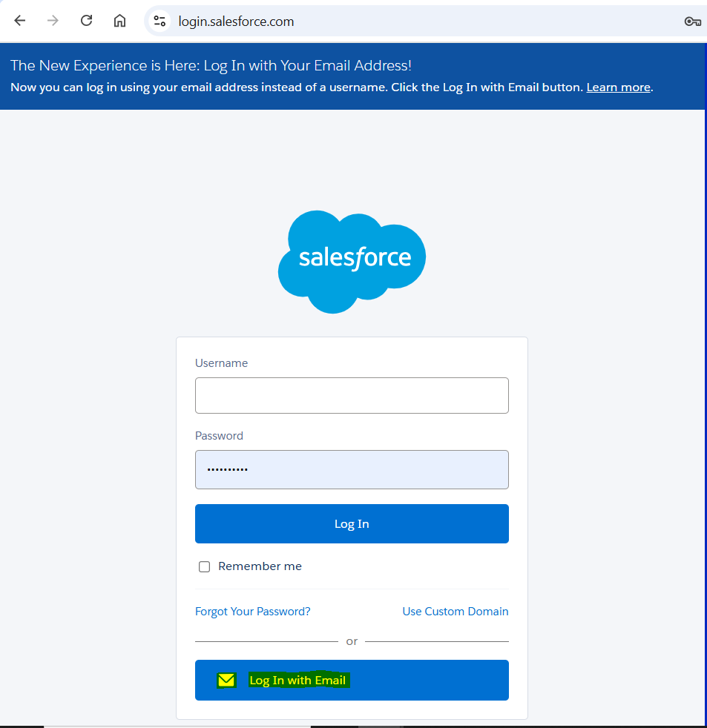Open the Use Custom Domain link
The height and width of the screenshot is (728, 707).
[x=456, y=612]
